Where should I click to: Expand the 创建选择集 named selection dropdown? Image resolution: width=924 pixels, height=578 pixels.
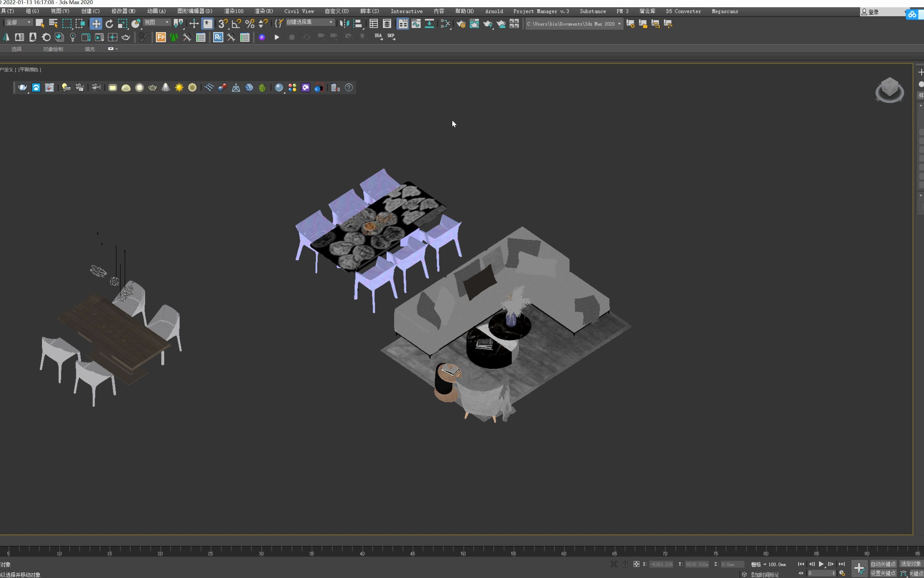coord(331,22)
